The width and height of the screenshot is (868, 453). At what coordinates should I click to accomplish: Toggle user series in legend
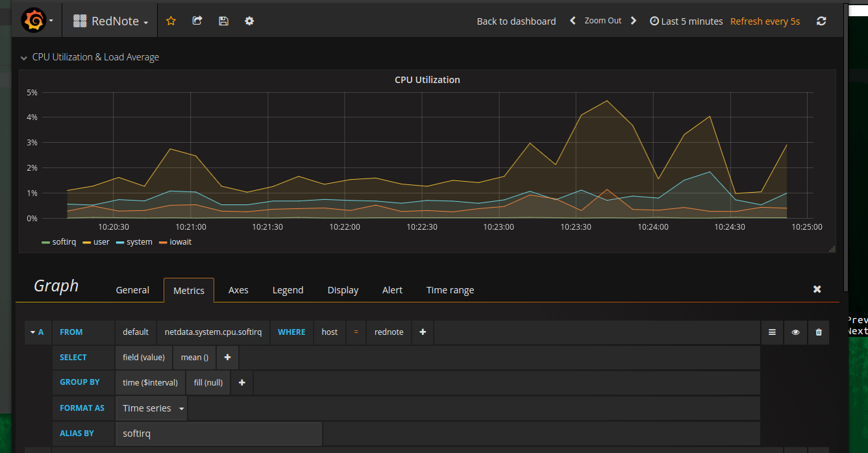[x=101, y=242]
